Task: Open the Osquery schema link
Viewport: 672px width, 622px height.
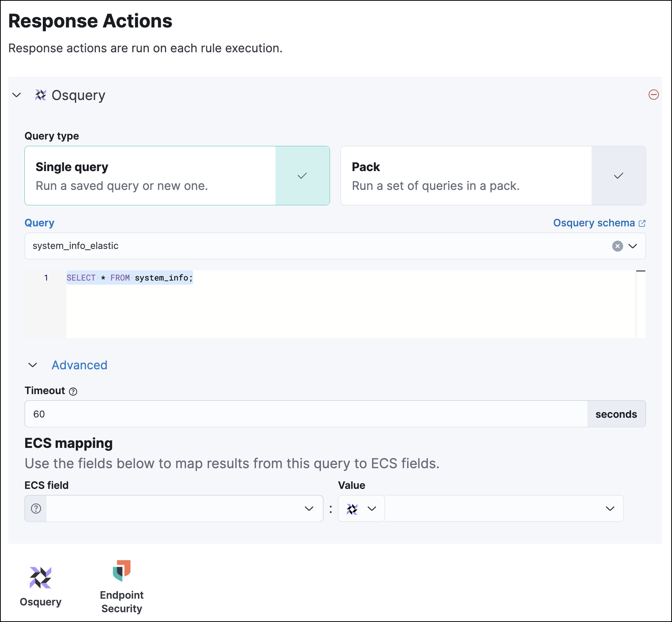Action: pos(594,223)
